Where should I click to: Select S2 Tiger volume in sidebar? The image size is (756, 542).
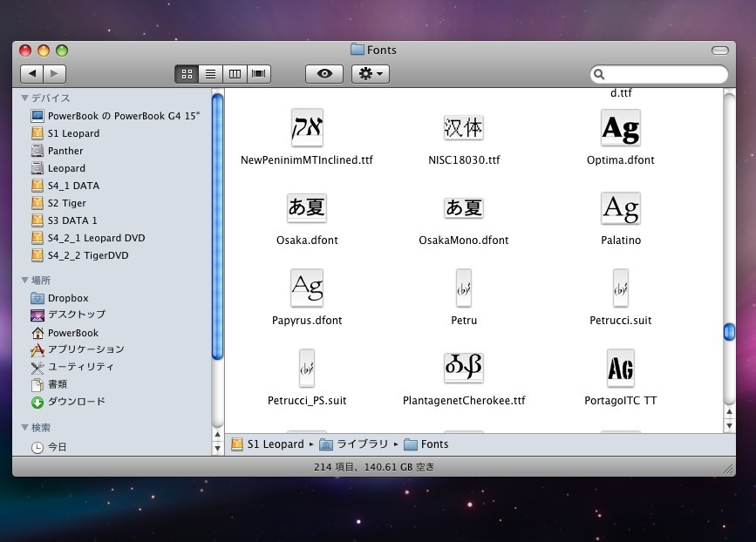coord(66,203)
